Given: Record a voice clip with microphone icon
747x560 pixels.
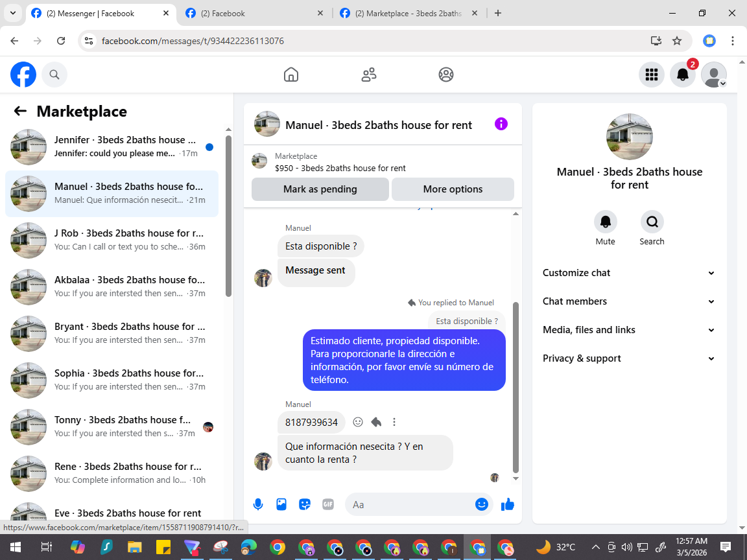Looking at the screenshot, I should (257, 504).
